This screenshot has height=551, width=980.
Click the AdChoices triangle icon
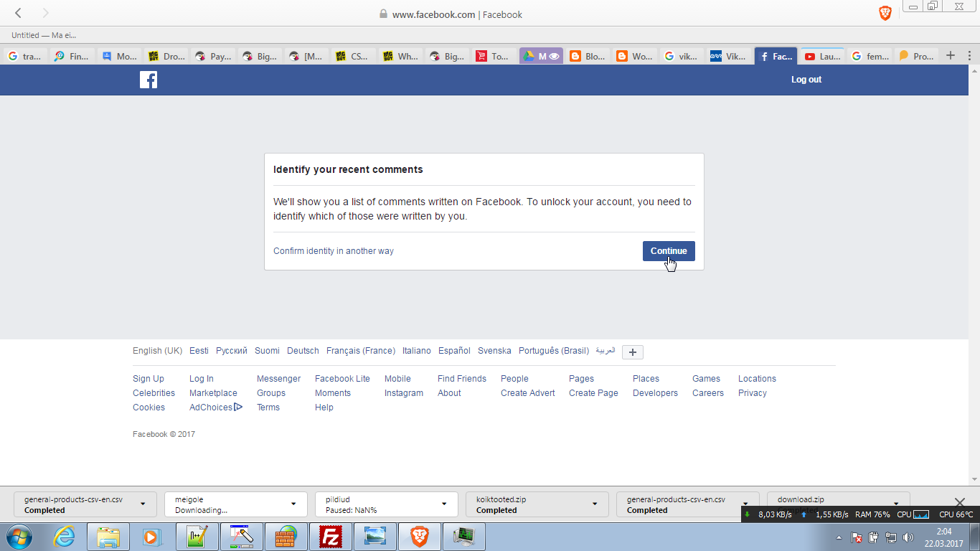click(238, 407)
